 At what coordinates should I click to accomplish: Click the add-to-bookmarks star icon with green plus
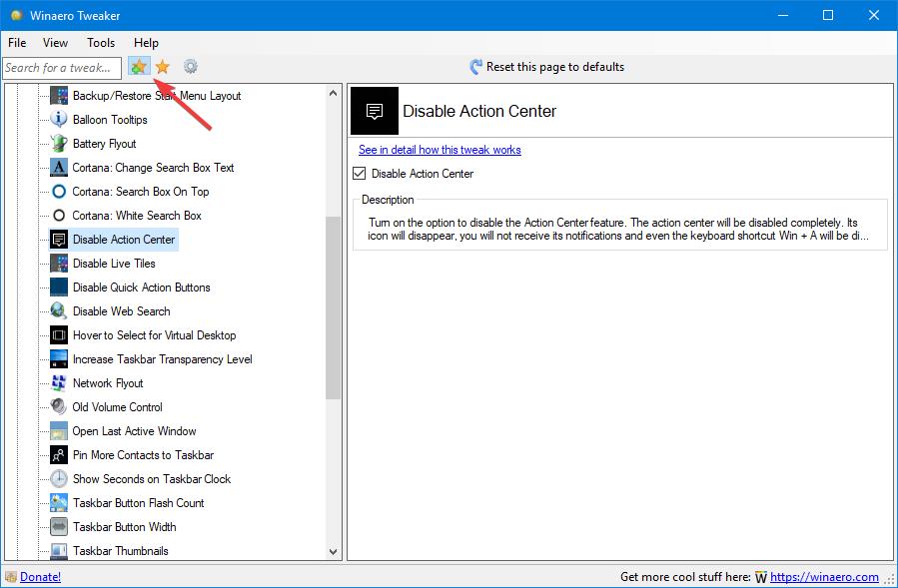point(139,67)
